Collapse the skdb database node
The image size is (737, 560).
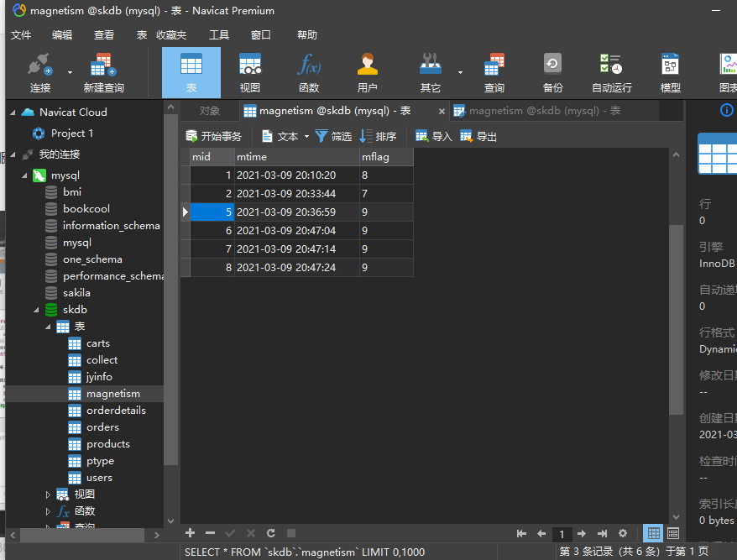pos(36,310)
